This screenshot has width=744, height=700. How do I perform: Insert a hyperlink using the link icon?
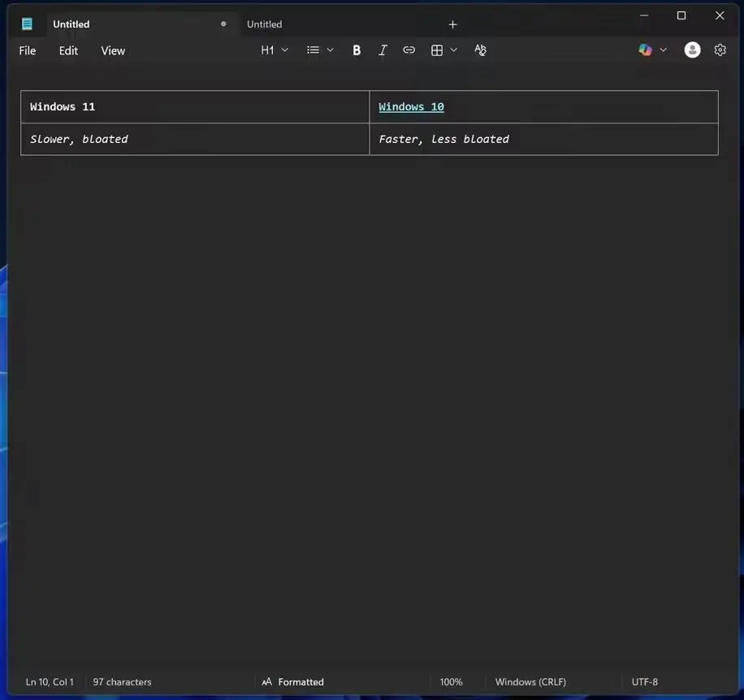(409, 50)
